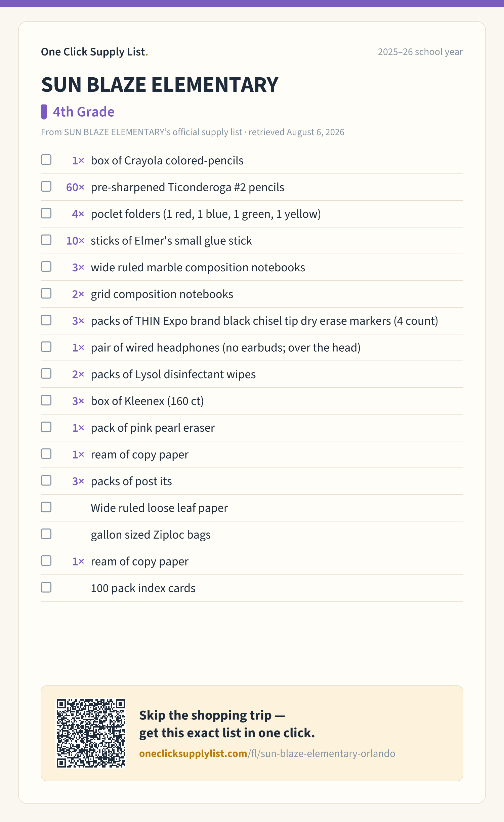Check off box of Kleenex item
Viewport: 504px width, 822px height.
click(x=46, y=400)
